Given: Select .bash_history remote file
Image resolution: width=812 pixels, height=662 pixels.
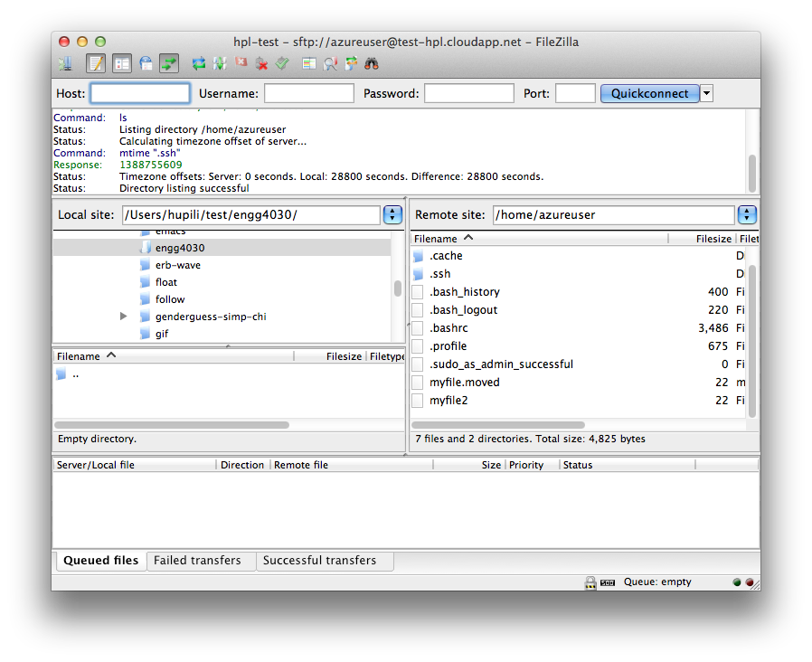Looking at the screenshot, I should (578, 292).
